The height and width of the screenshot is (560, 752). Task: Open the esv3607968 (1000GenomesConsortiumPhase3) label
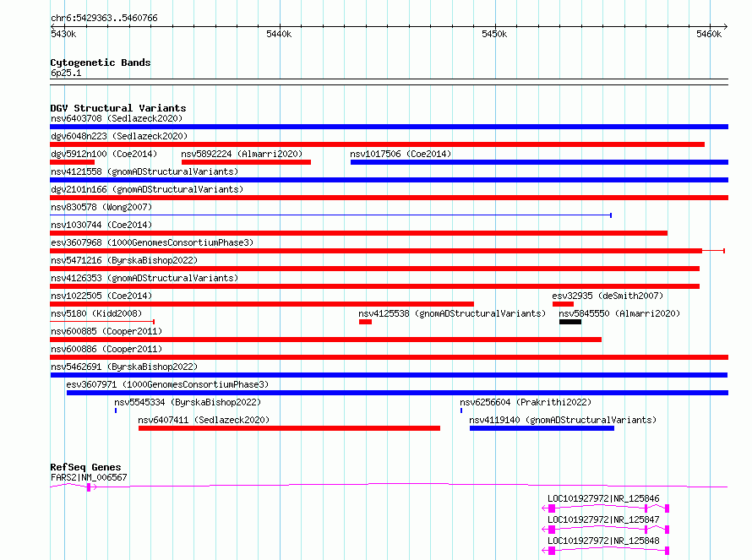(152, 242)
